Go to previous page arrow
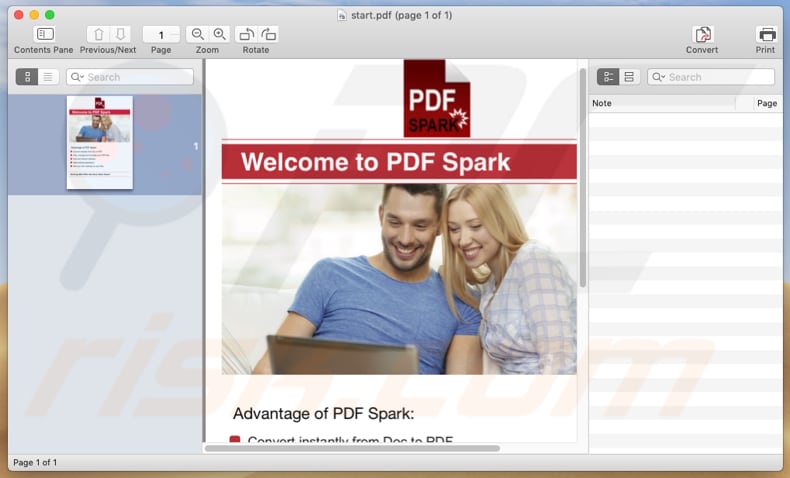Screen dimensions: 790x478 click(98, 34)
